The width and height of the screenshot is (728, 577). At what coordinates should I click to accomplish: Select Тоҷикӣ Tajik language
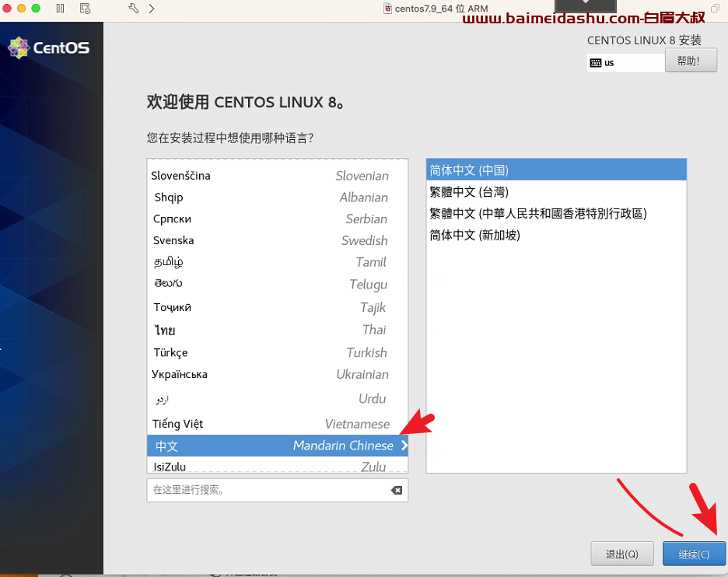point(277,307)
